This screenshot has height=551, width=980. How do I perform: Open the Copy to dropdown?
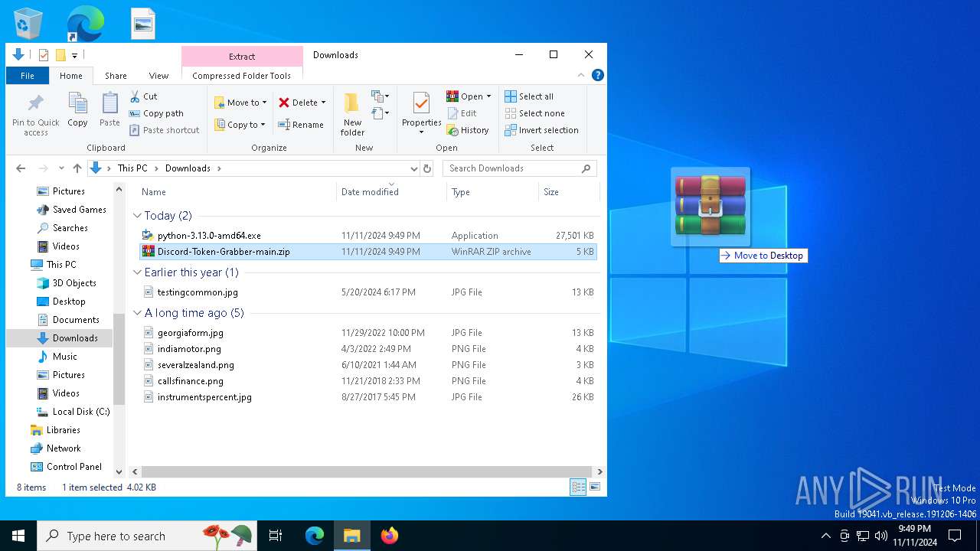[240, 125]
